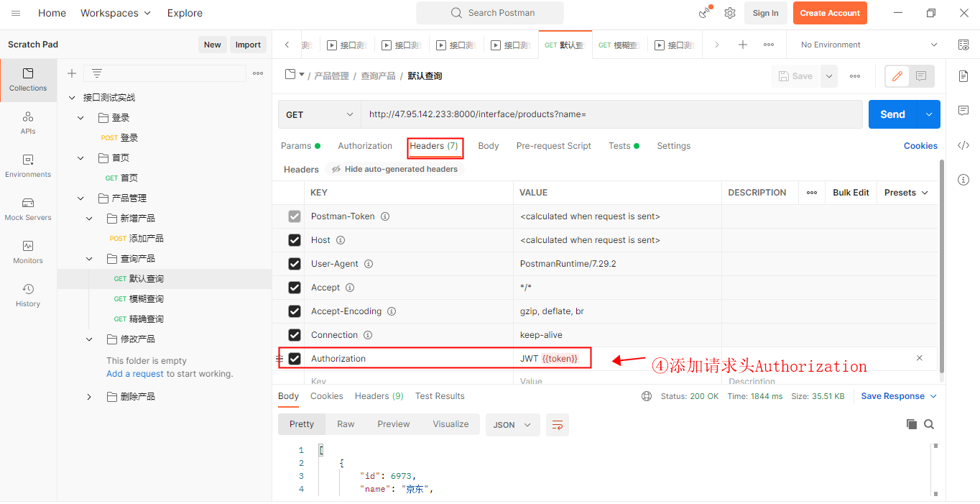This screenshot has height=504, width=980.
Task: Uncheck the Authorization header checkbox
Action: tap(295, 359)
